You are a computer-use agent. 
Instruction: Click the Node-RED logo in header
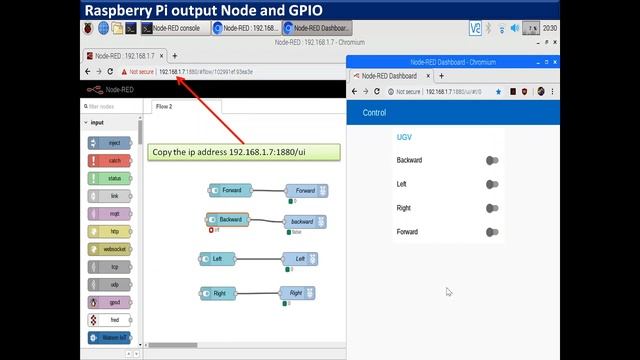coord(110,89)
